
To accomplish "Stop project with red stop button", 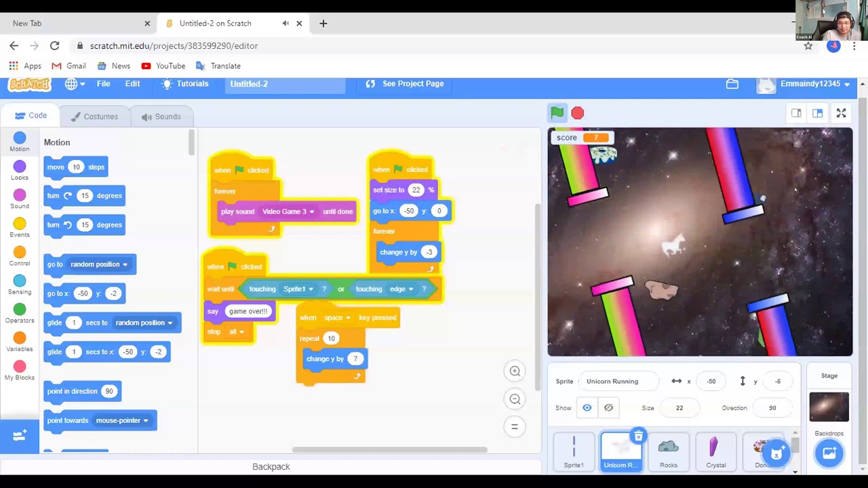I will click(x=577, y=113).
